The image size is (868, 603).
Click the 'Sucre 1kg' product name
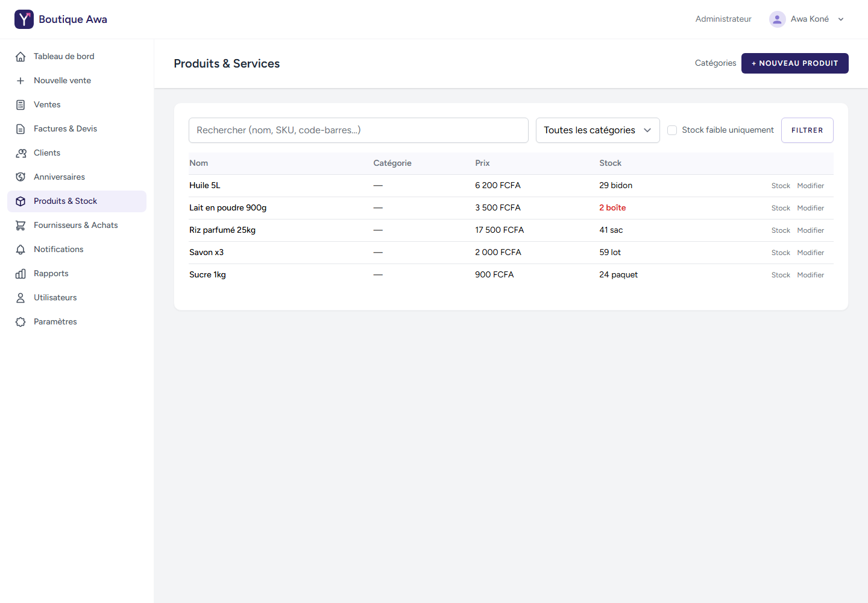point(207,275)
